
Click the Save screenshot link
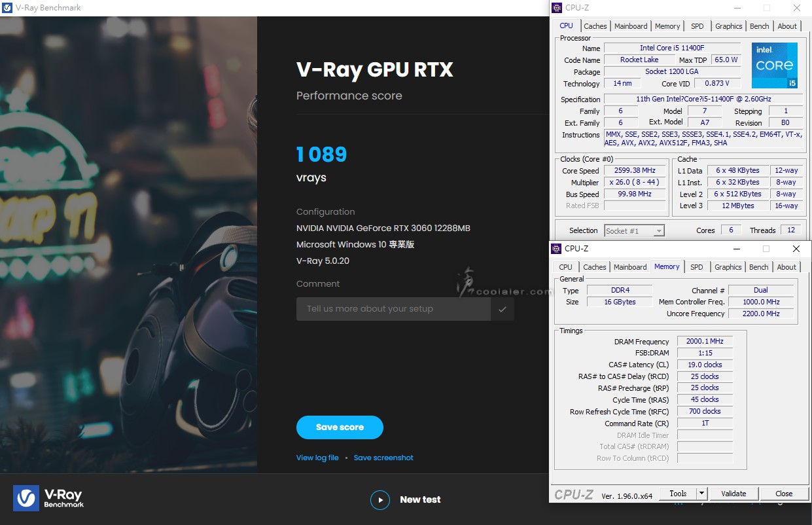383,458
